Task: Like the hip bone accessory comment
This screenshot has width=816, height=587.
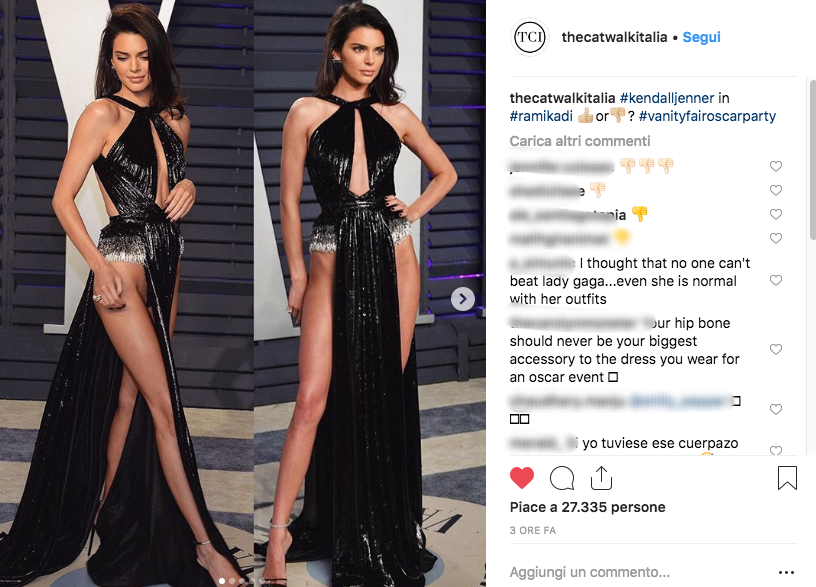Action: 775,349
